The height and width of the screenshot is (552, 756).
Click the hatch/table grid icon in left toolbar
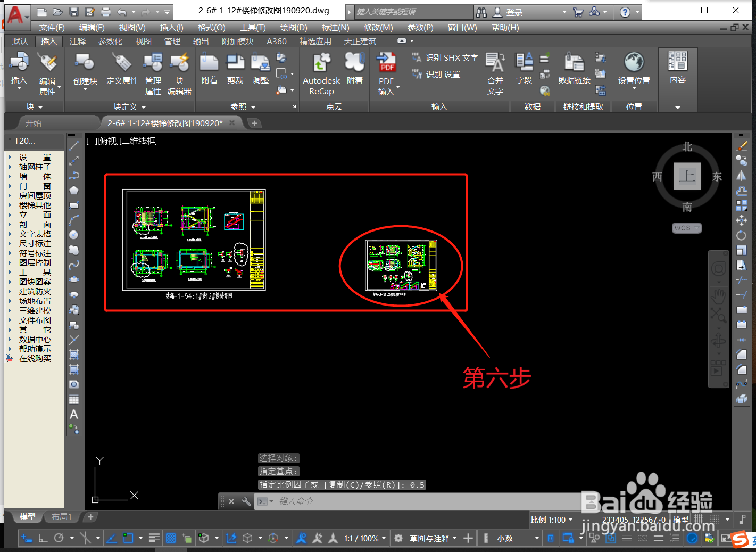pos(74,400)
